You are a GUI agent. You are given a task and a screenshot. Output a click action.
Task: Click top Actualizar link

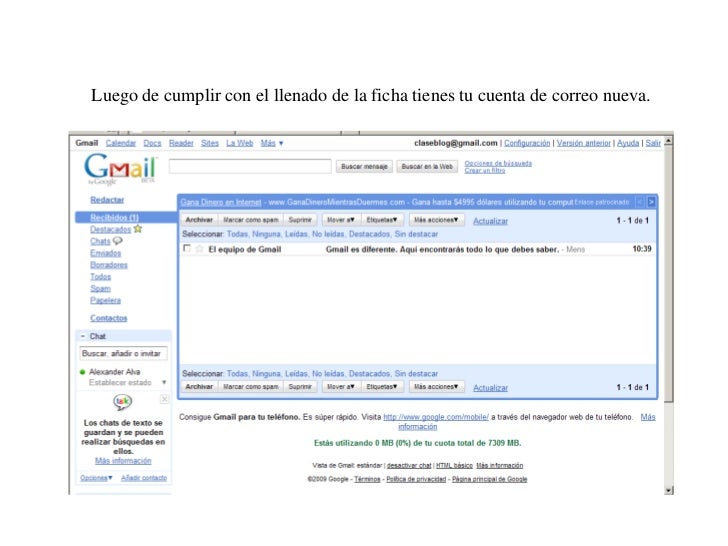490,221
